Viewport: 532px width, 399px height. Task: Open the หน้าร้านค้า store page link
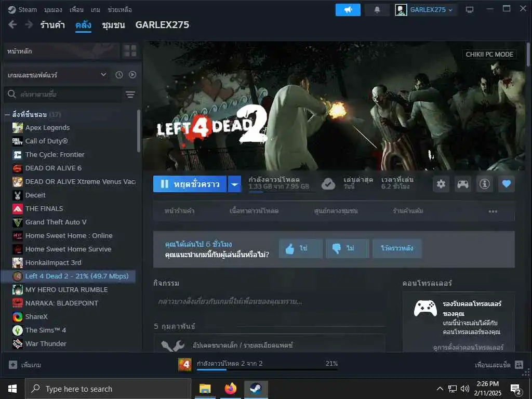click(179, 211)
